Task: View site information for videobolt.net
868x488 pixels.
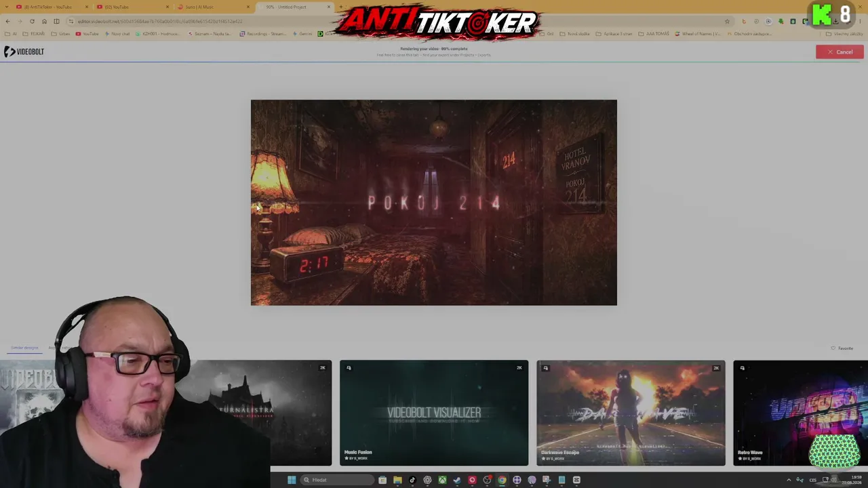Action: 71,21
